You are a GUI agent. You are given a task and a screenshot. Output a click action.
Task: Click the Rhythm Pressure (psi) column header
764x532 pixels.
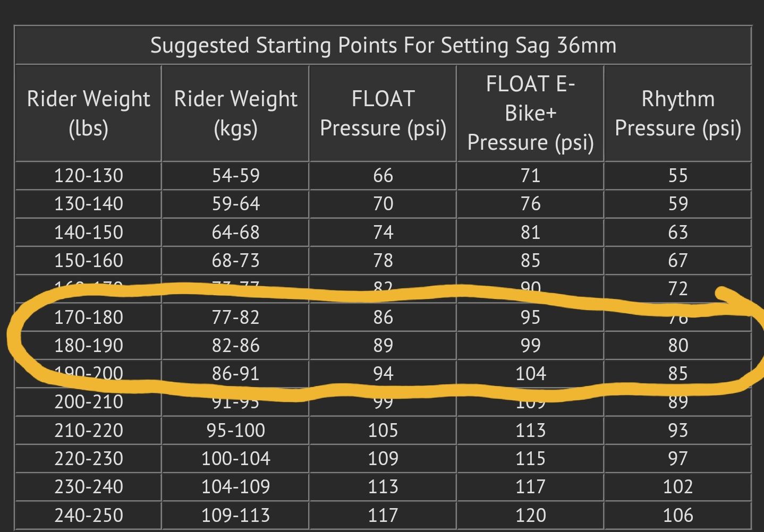point(677,113)
